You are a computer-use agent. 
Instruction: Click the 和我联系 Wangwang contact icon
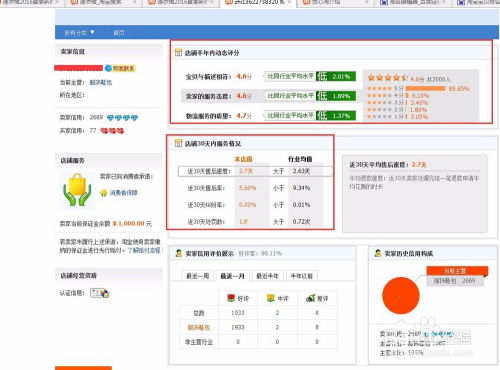(x=120, y=68)
